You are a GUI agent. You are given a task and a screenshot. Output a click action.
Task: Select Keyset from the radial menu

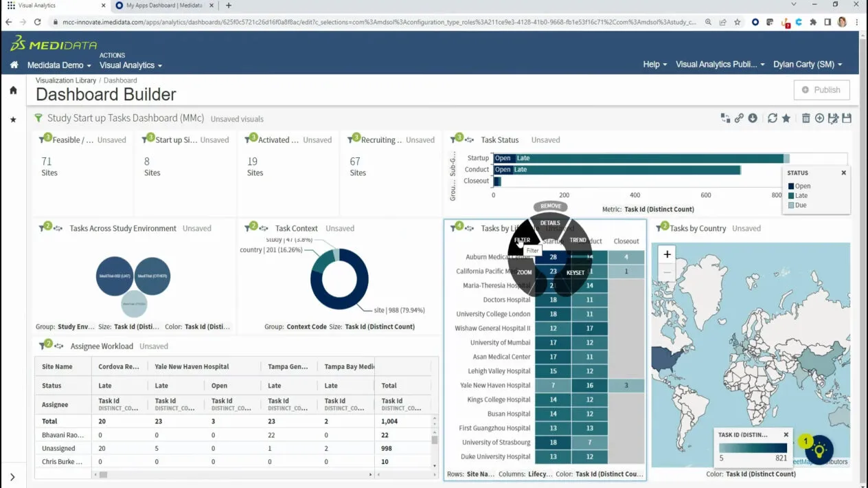[x=575, y=272]
